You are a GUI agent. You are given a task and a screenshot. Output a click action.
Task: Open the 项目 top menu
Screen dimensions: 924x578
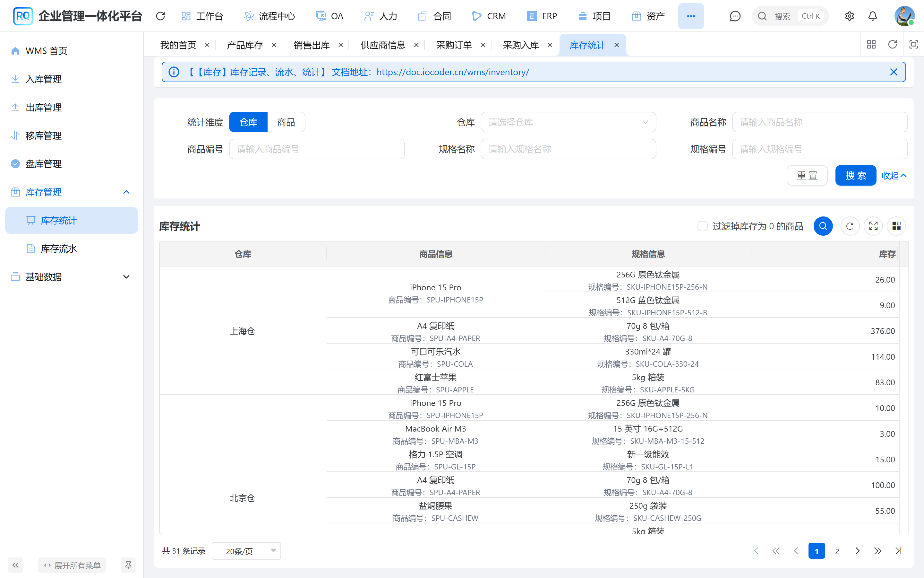595,16
